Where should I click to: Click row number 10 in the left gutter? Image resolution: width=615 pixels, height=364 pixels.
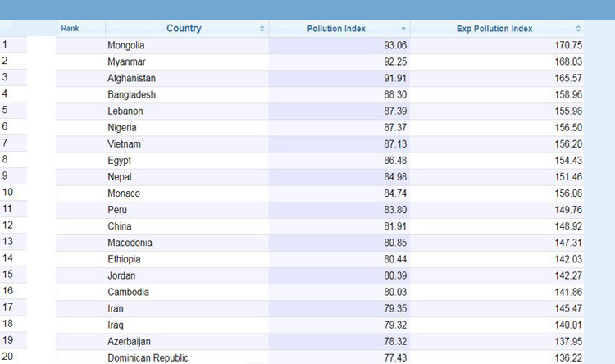click(8, 192)
